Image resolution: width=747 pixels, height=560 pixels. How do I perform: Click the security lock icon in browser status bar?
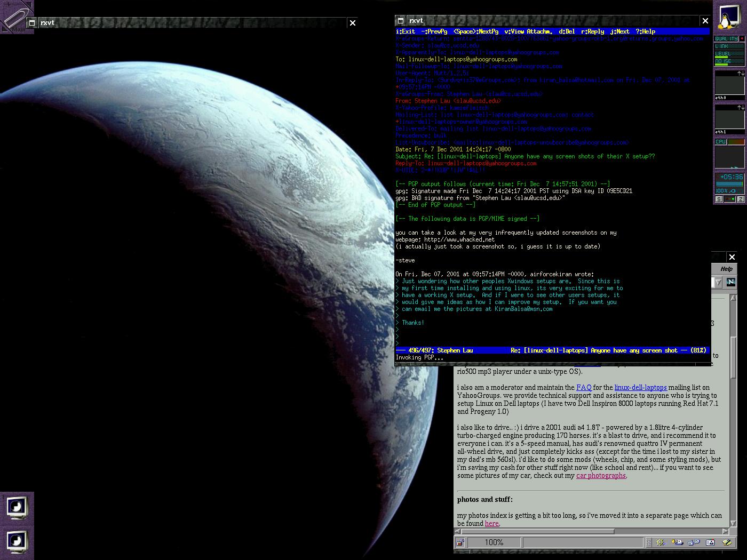(460, 542)
